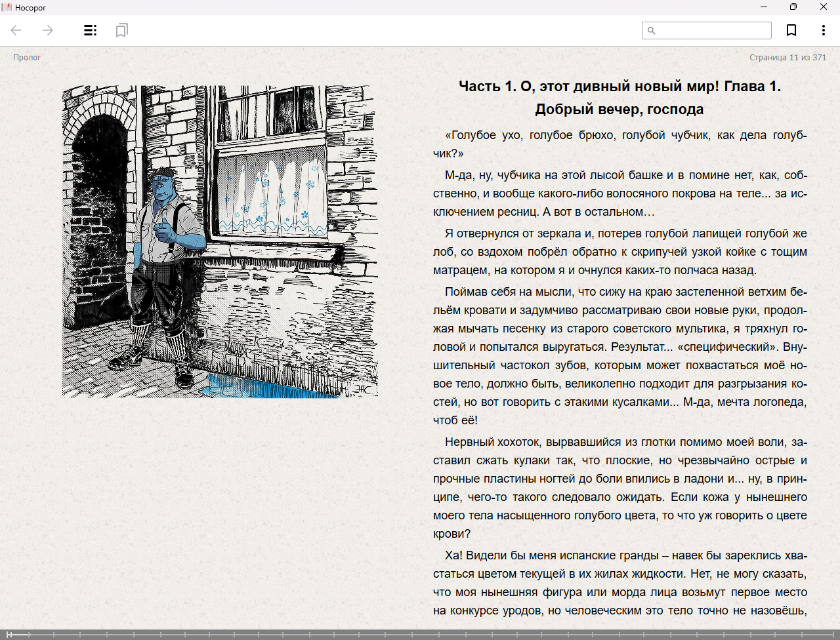The image size is (840, 640).
Task: Jump to the middle of the progress bar
Action: coord(420,634)
